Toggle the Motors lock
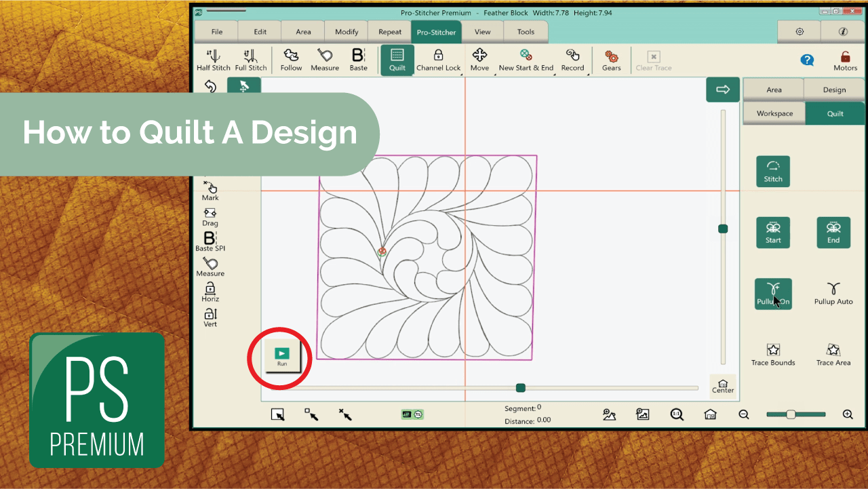This screenshot has height=489, width=868. point(845,60)
